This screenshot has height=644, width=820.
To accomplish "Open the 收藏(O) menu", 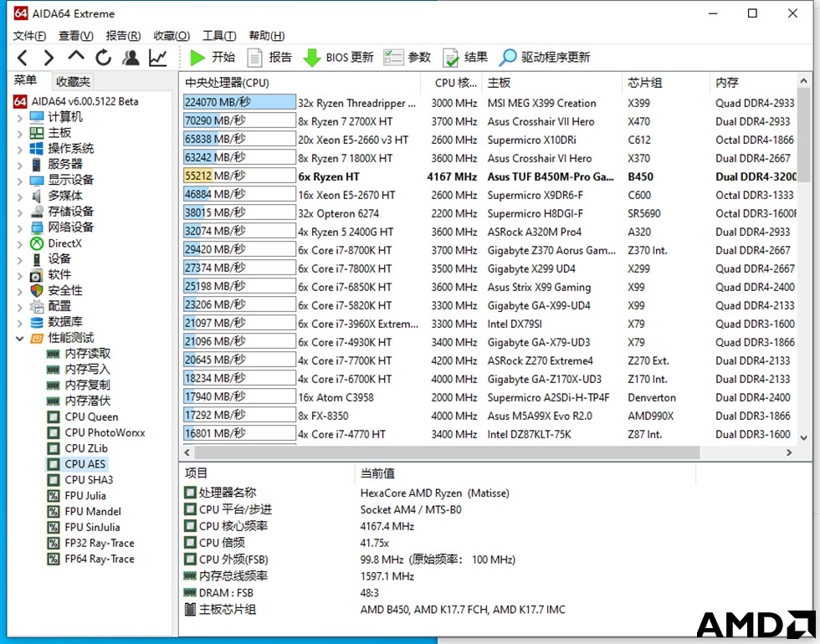I will click(172, 35).
